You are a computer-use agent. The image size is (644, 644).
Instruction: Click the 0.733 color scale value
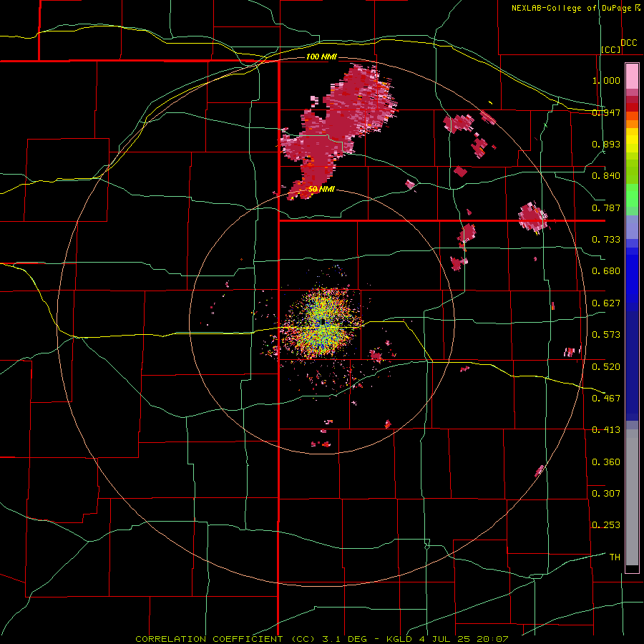pyautogui.click(x=606, y=240)
